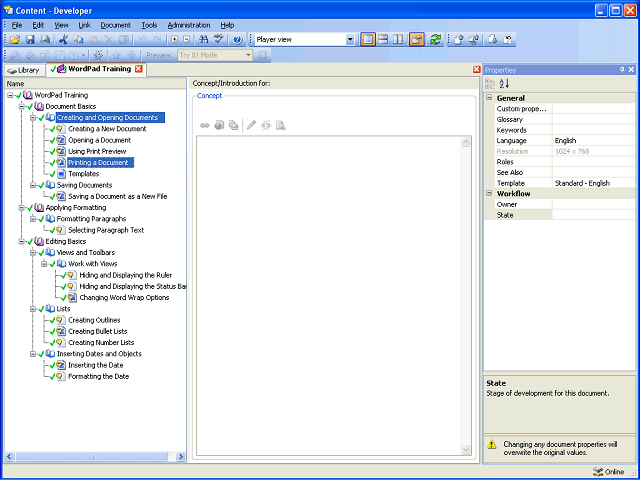
Task: Click the ABC spell check icon
Action: coord(219,40)
